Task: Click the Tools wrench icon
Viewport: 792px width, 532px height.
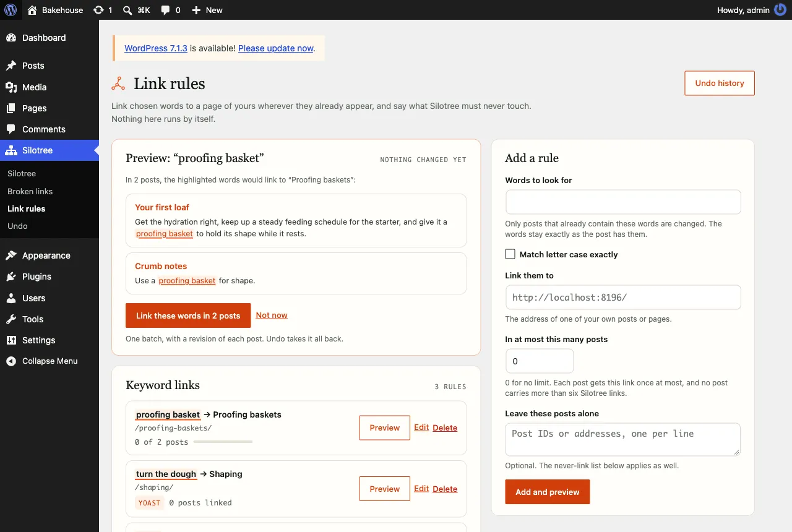Action: 11,319
